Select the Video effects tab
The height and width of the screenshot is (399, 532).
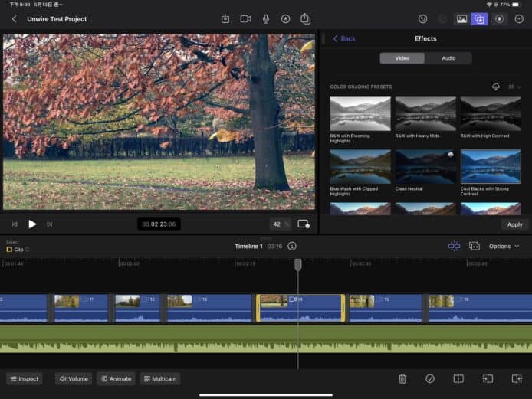point(402,58)
